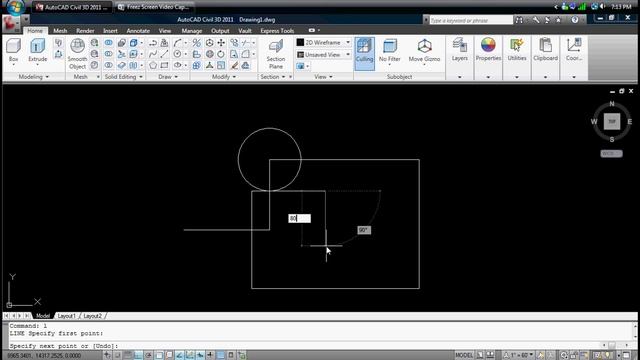Viewport: 640px width, 360px height.
Task: Switch to the Layout1 tab
Action: tap(67, 316)
